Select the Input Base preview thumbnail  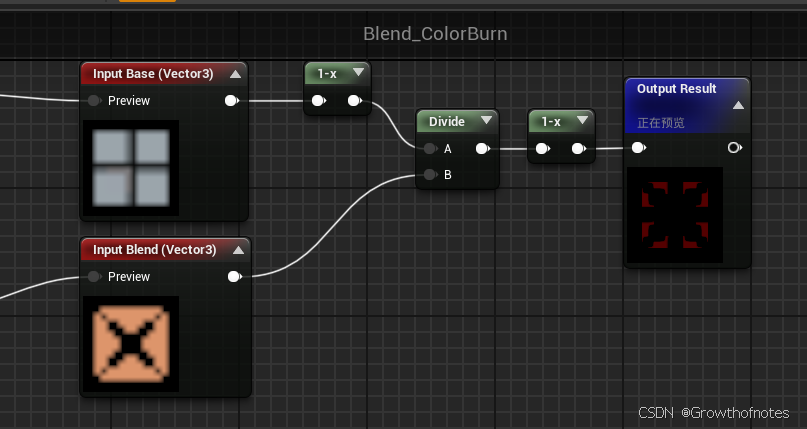tap(131, 168)
